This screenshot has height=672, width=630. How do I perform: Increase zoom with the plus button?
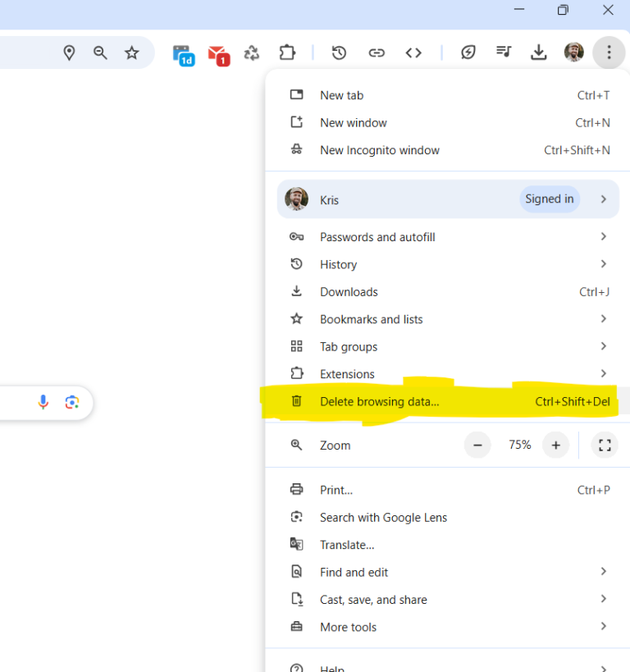(555, 445)
